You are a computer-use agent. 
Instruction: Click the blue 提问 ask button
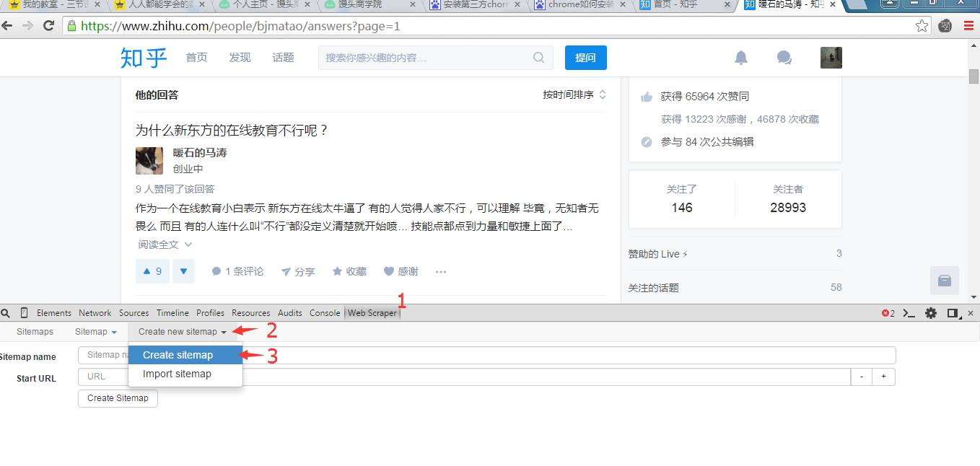tap(586, 58)
